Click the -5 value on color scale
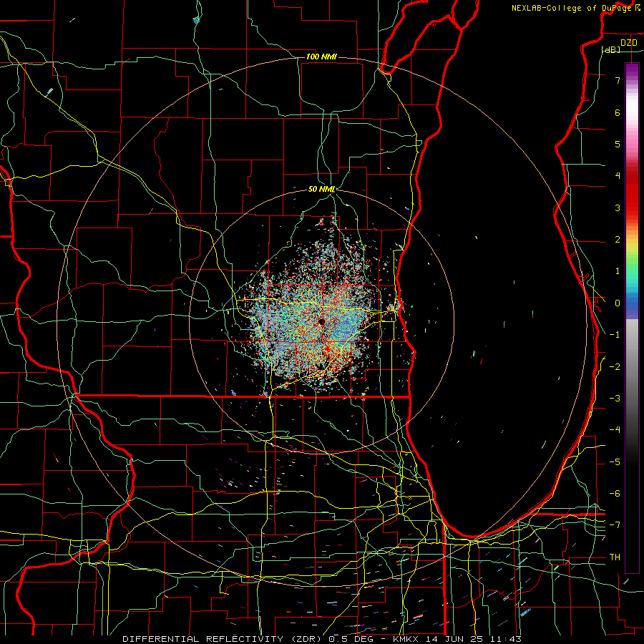 pos(615,462)
